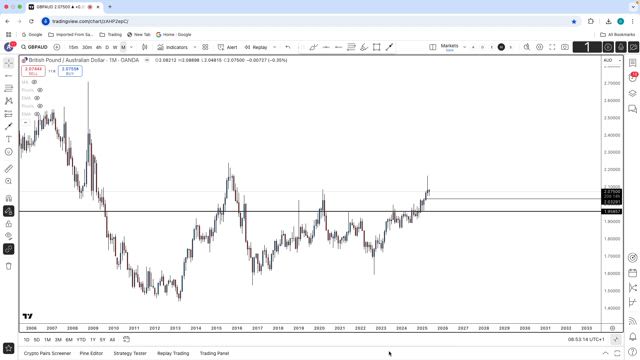Screen dimensions: 640x360
Task: Take a chart snapshot with camera icon
Action: pos(565,47)
